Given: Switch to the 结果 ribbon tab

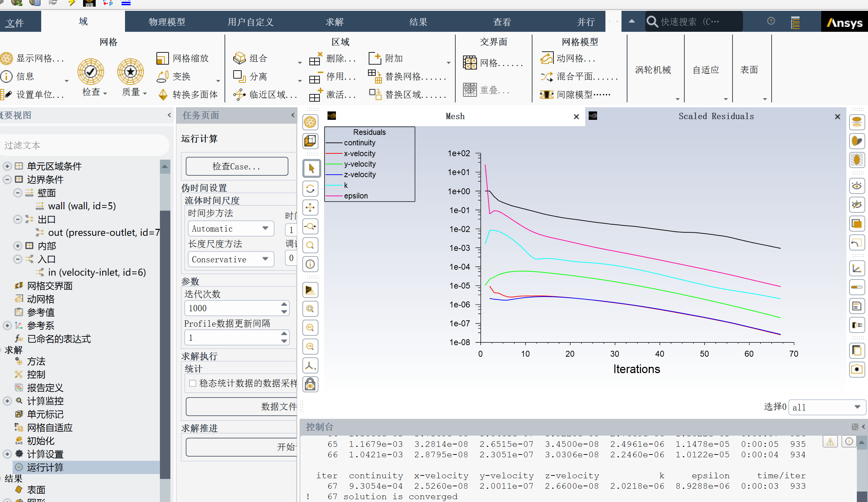Looking at the screenshot, I should (418, 22).
